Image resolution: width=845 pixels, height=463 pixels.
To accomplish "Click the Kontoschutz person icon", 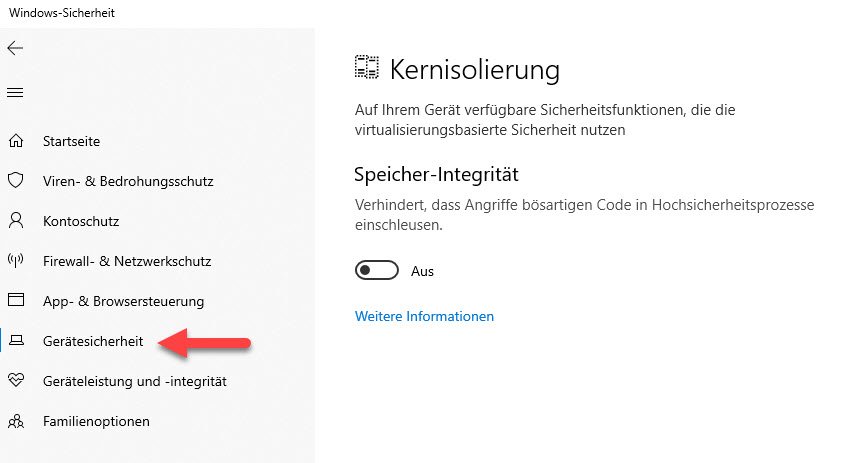I will coord(15,221).
